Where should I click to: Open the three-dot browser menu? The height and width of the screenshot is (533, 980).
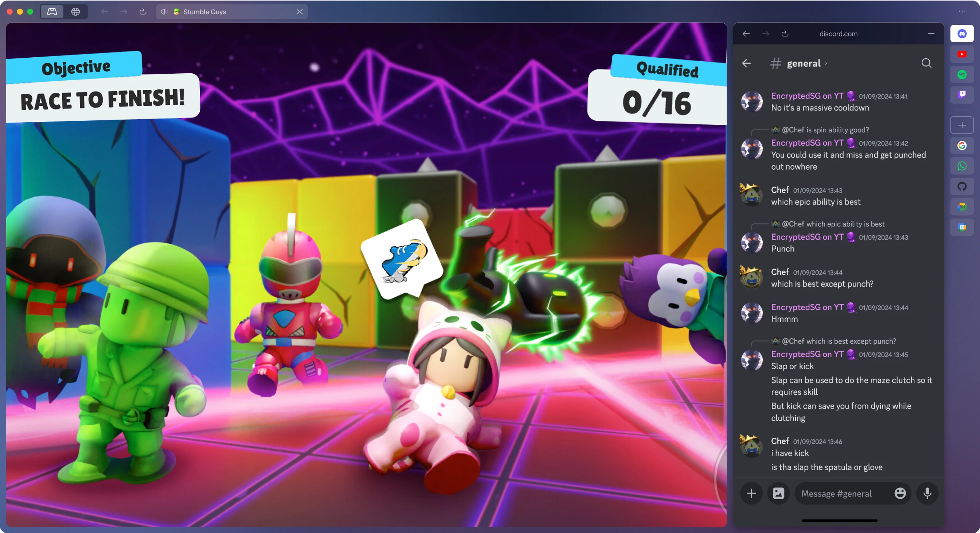(962, 11)
